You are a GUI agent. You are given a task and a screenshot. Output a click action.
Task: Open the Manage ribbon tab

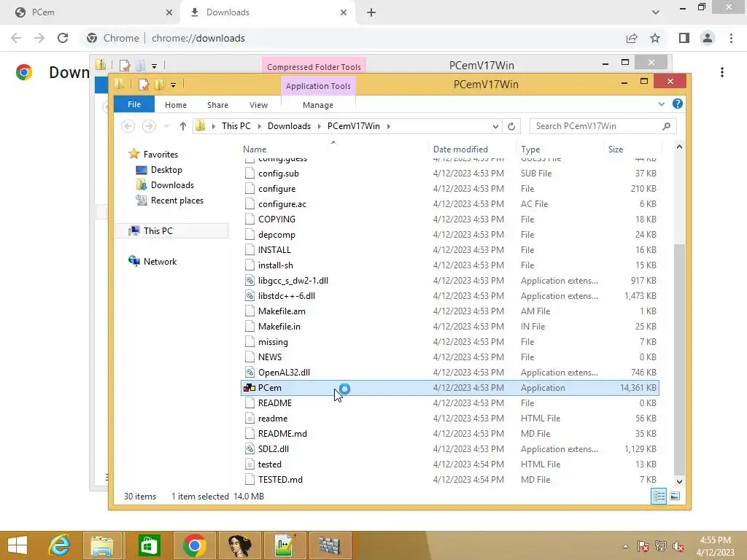318,105
